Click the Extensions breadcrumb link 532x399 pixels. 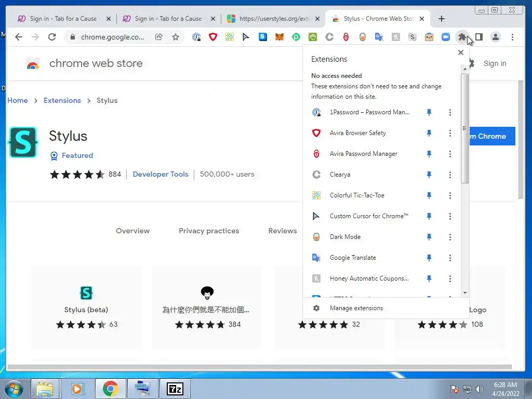tap(62, 100)
